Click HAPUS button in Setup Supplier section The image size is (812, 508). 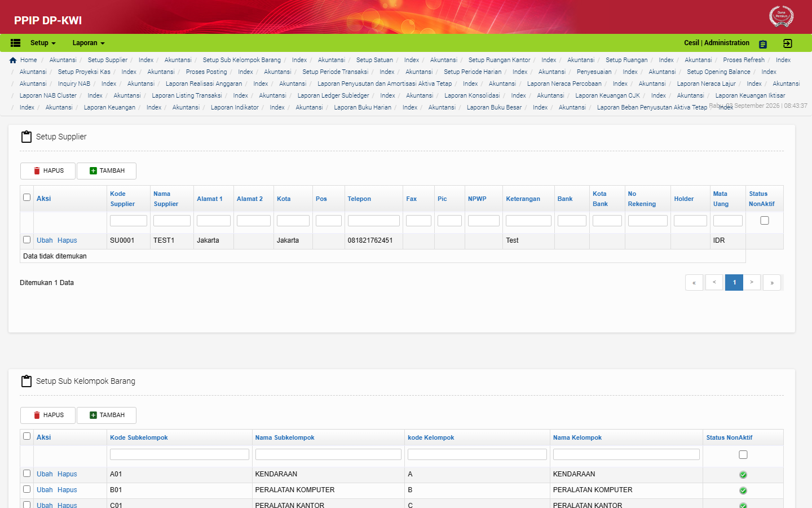click(x=48, y=171)
